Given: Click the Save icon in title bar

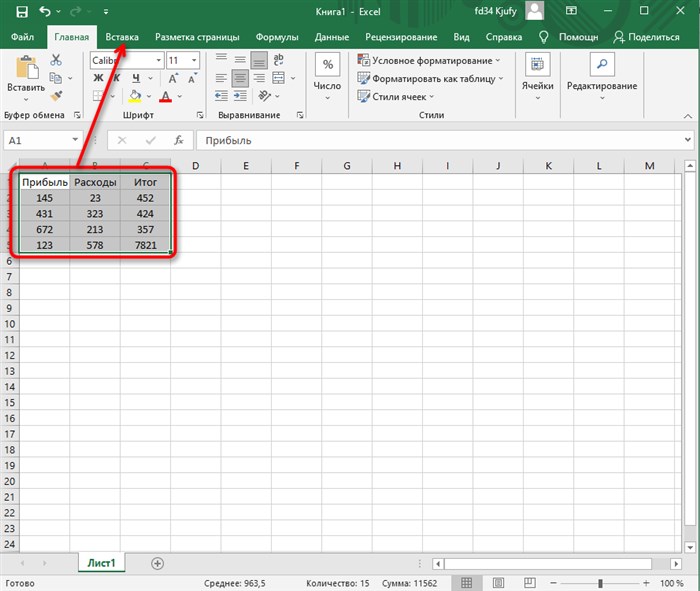Looking at the screenshot, I should coord(22,12).
